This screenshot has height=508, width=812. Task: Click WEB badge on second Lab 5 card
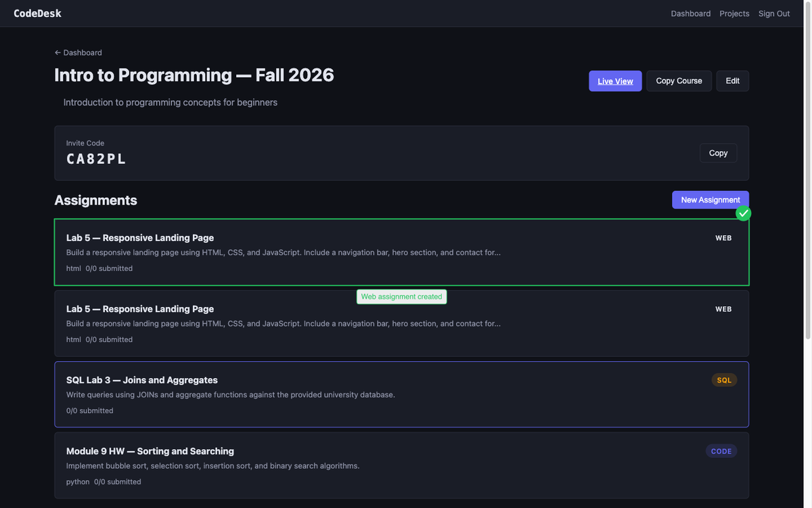(723, 310)
